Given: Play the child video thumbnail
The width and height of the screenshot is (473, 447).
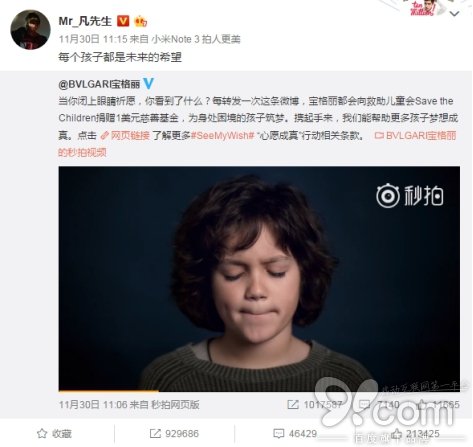Looking at the screenshot, I should click(x=259, y=279).
